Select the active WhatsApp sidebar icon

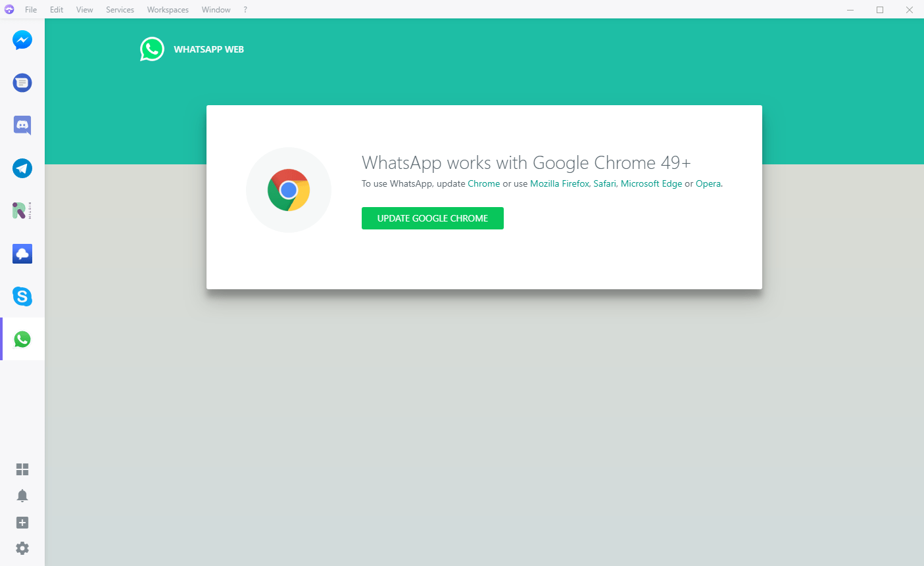(22, 339)
